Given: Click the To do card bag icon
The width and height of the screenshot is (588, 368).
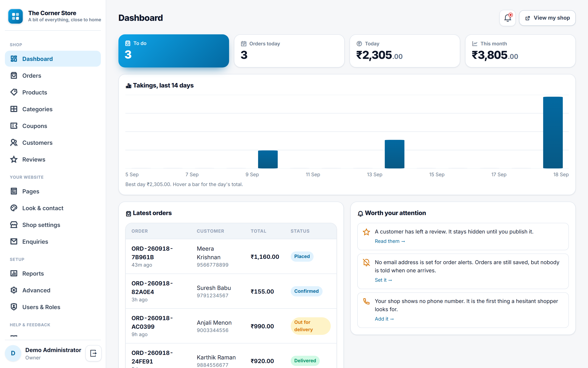Looking at the screenshot, I should (x=128, y=43).
